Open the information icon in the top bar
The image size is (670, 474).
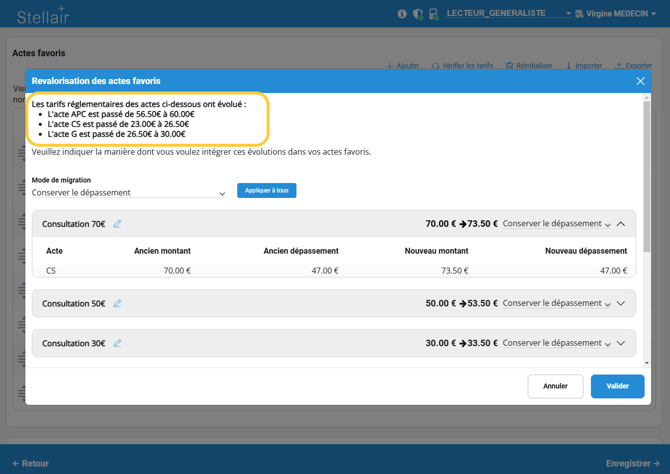pos(402,14)
